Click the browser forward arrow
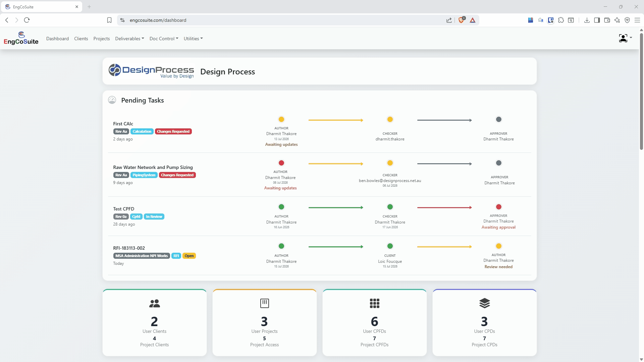The height and width of the screenshot is (362, 644). tap(16, 20)
